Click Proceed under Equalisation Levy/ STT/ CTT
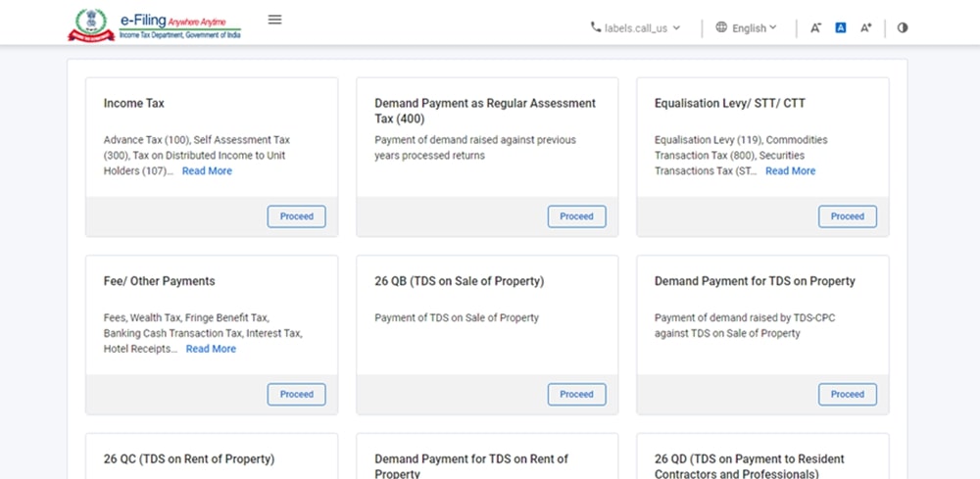Image resolution: width=980 pixels, height=479 pixels. pos(847,216)
